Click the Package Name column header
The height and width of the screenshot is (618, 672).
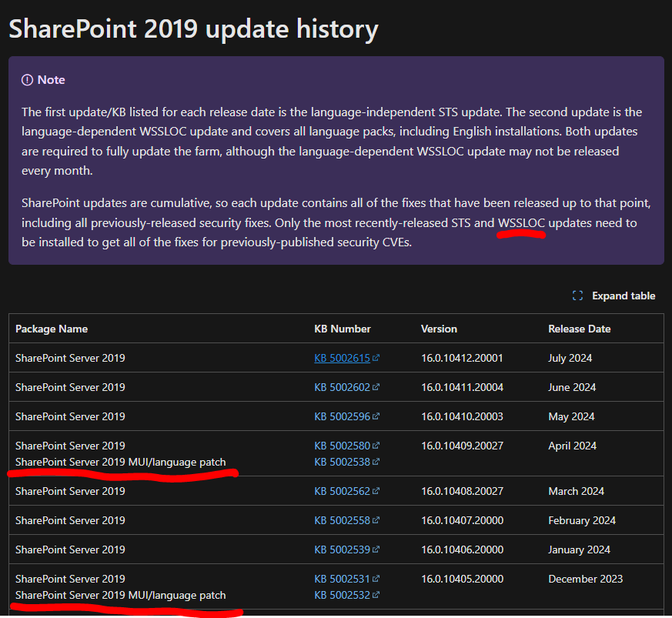coord(52,329)
